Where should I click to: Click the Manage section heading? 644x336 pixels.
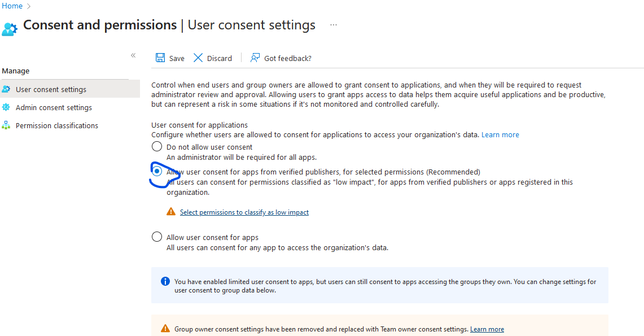[16, 71]
